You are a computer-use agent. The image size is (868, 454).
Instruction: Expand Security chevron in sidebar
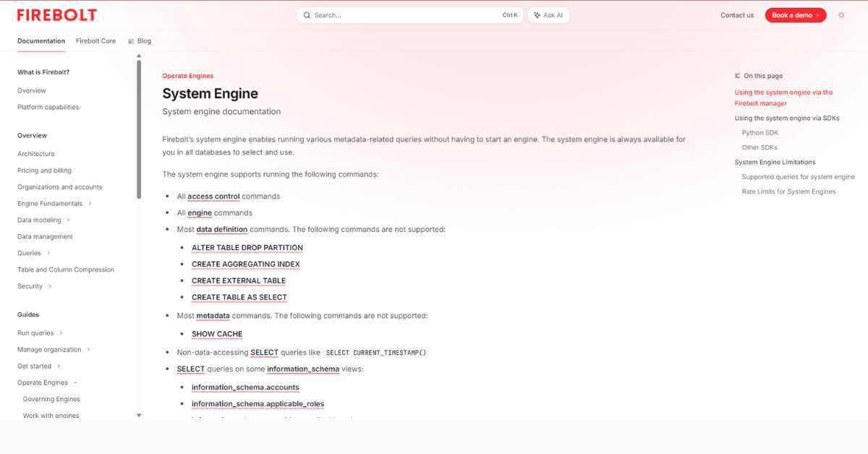pyautogui.click(x=51, y=286)
